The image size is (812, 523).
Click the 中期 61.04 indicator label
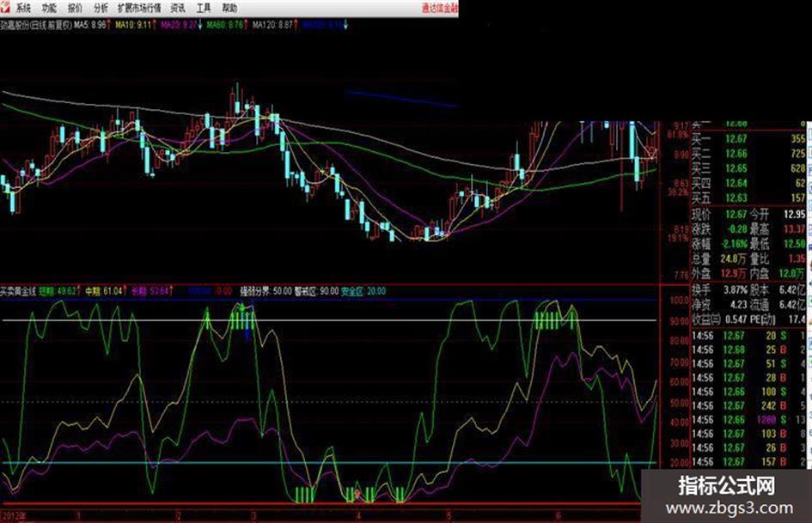point(106,291)
